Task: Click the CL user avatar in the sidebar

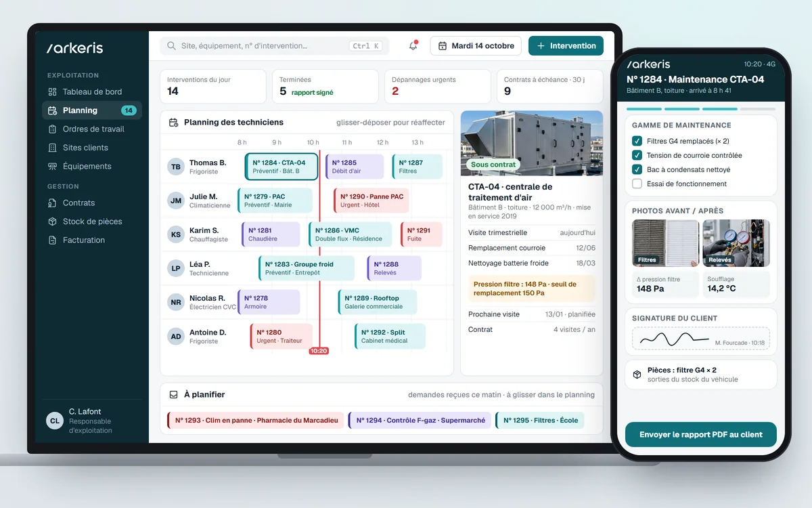Action: 55,421
